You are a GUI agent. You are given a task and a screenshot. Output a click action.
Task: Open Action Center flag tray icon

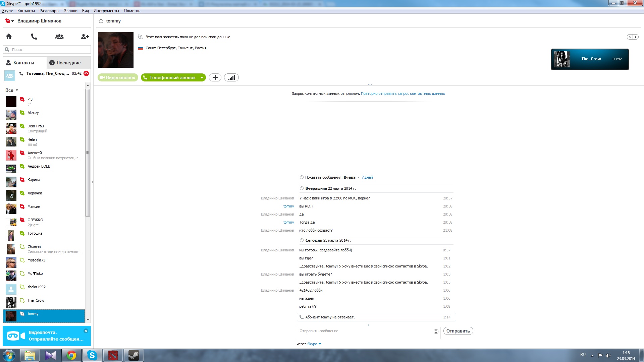(600, 355)
